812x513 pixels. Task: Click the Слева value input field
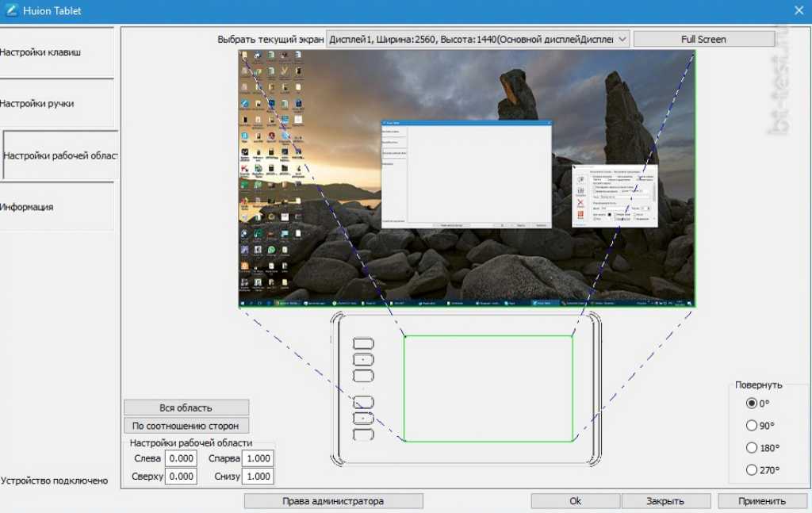click(180, 458)
